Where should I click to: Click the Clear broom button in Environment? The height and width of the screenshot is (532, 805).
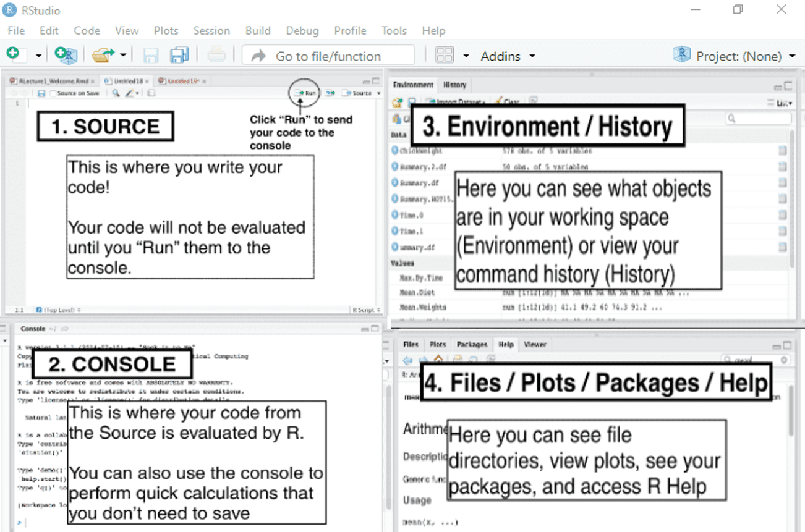pos(506,101)
